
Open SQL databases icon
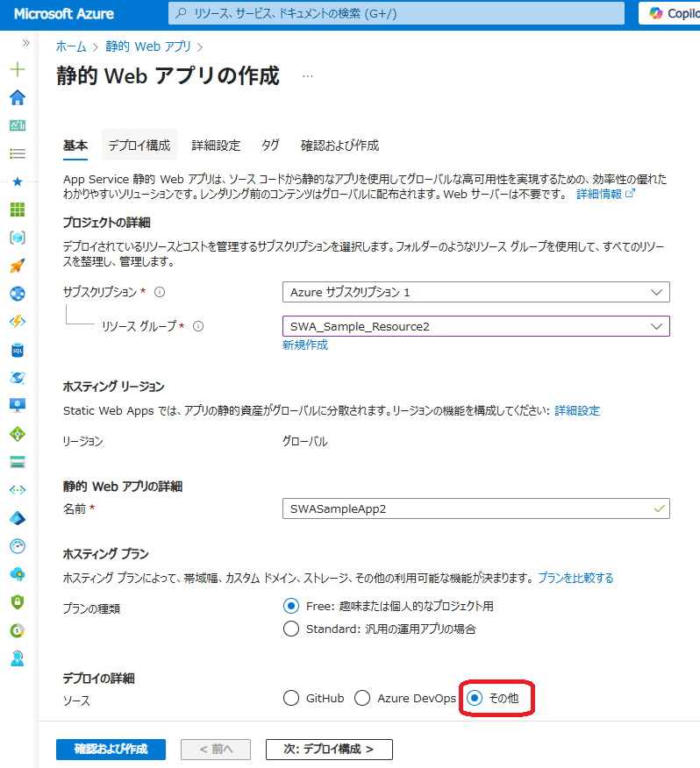[18, 350]
